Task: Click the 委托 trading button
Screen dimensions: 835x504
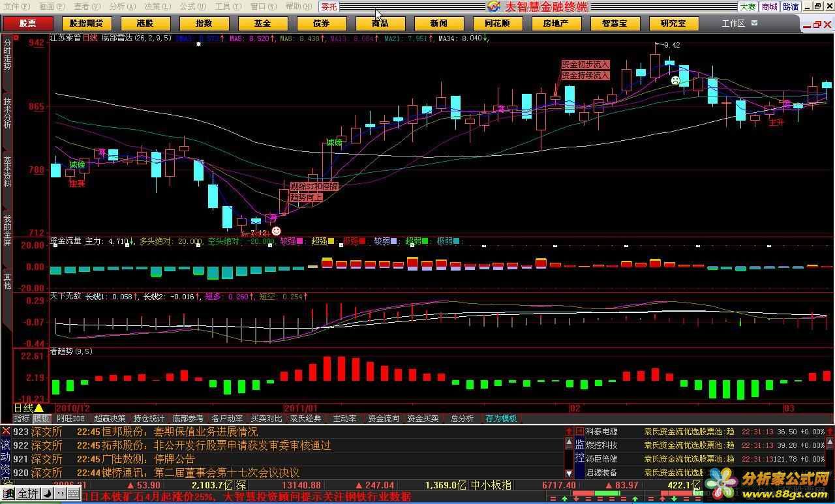Action: click(329, 7)
